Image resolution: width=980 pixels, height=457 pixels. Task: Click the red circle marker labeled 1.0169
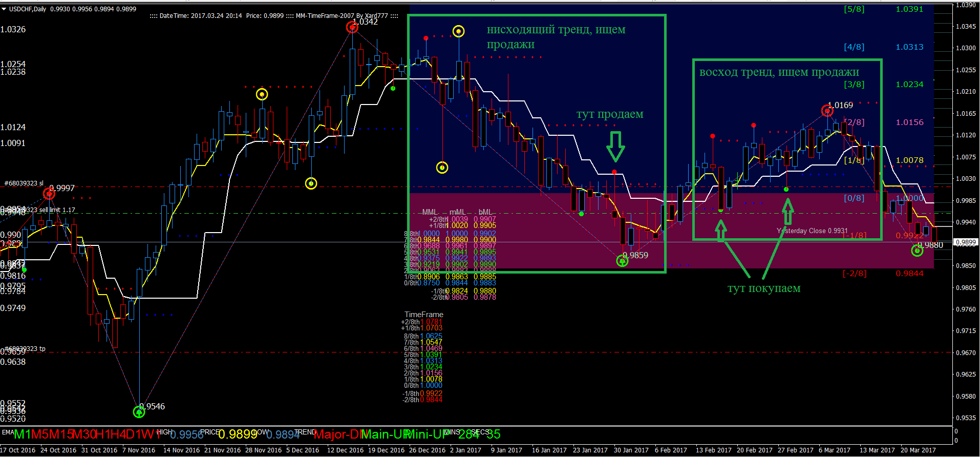coord(827,111)
